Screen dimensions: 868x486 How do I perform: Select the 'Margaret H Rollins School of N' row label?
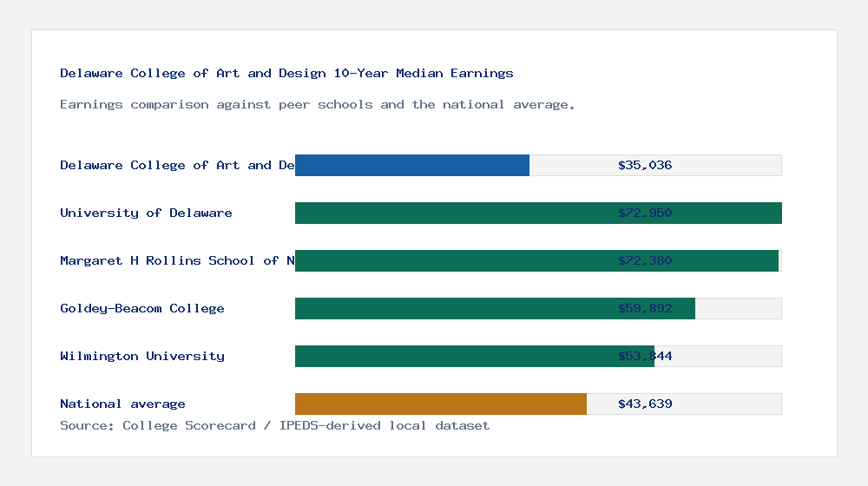click(177, 260)
